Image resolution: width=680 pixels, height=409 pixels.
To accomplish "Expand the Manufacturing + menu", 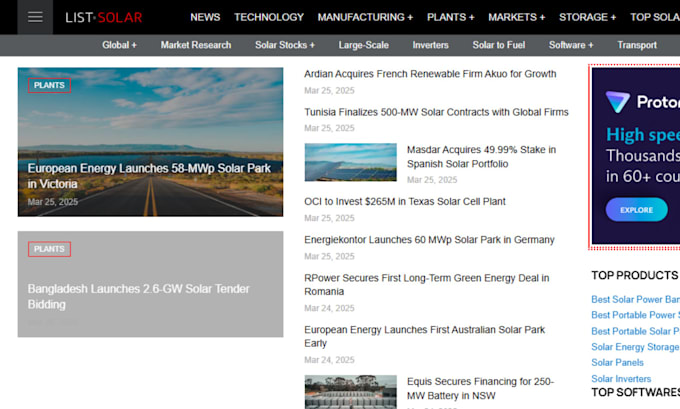I will [x=365, y=17].
